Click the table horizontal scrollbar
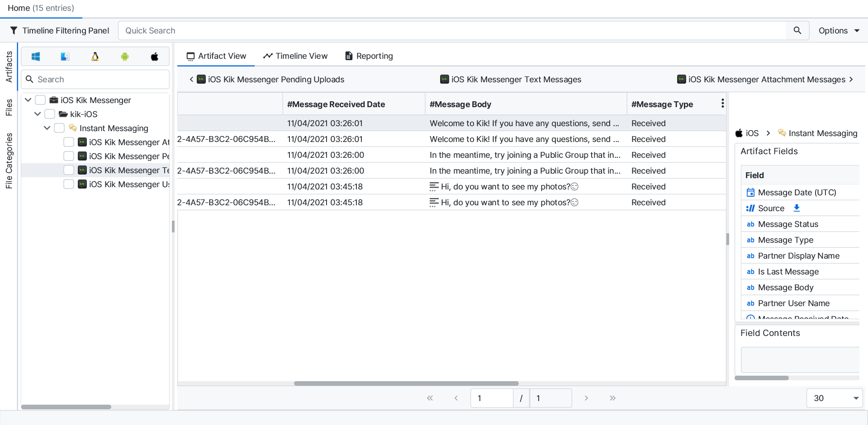This screenshot has height=425, width=868. (x=406, y=383)
